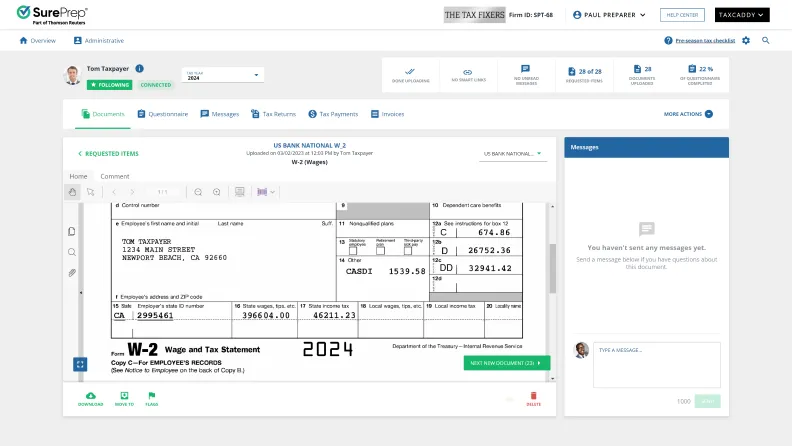Viewport: 792px width, 446px height.
Task: Switch to the Questionnaire tab
Action: click(163, 114)
